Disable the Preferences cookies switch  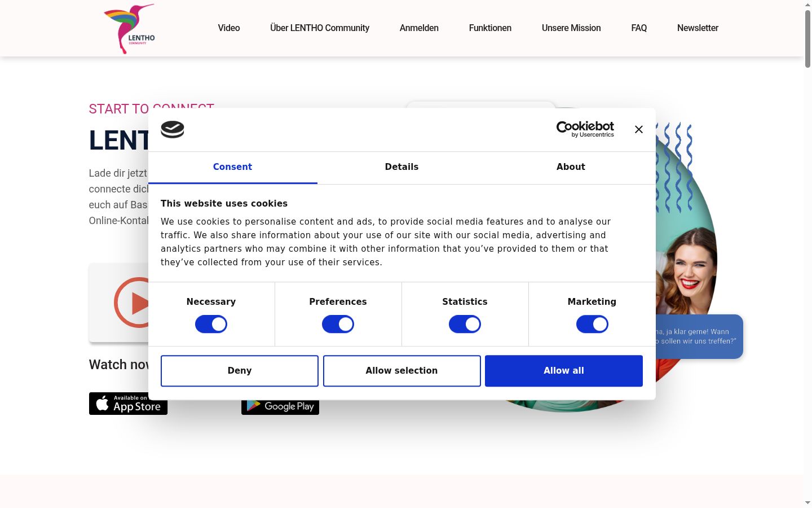(338, 324)
